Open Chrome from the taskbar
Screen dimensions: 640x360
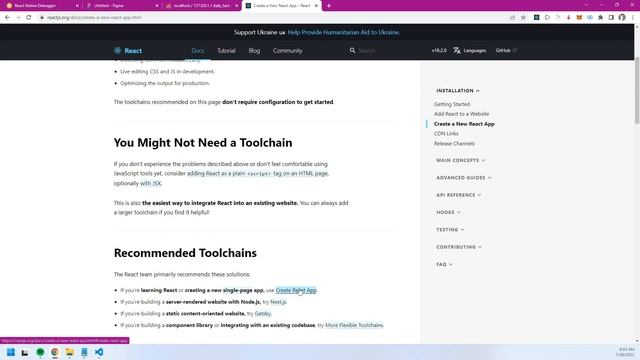[x=55, y=352]
